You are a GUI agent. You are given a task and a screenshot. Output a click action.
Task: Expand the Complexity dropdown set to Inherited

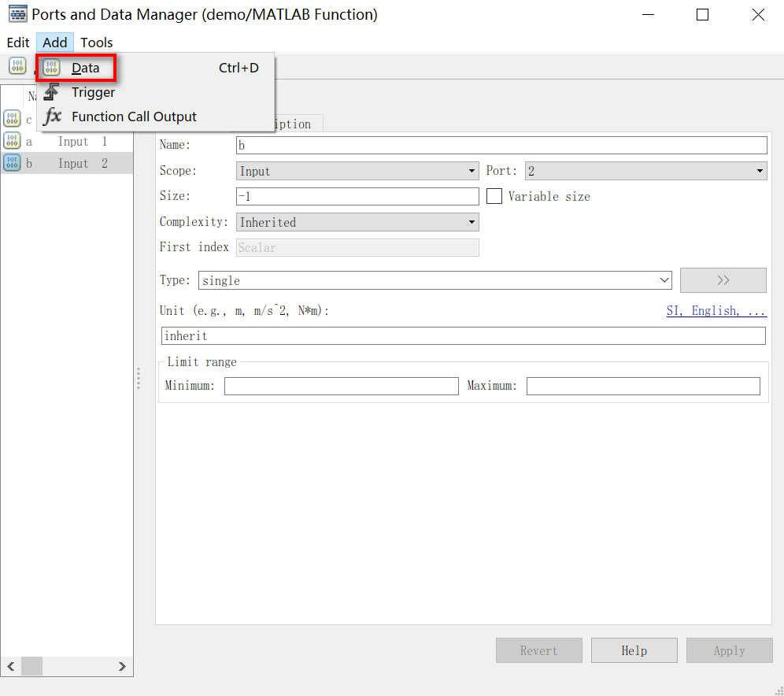click(x=357, y=222)
